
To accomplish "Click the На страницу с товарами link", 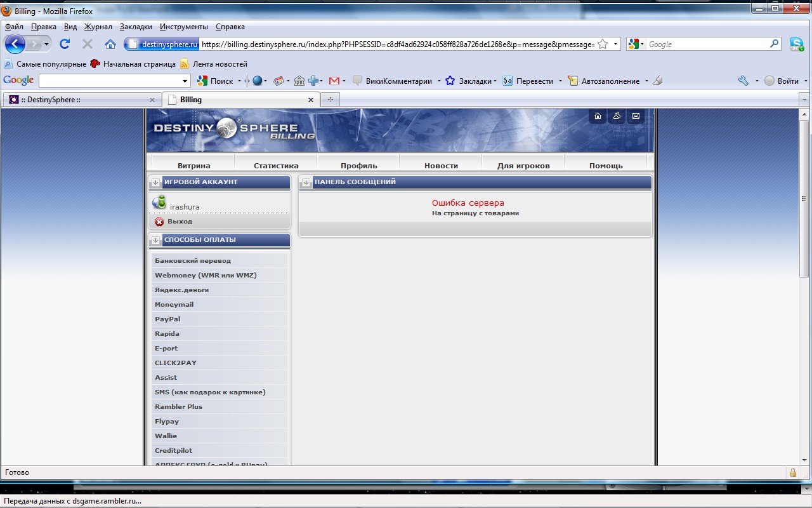I will pyautogui.click(x=475, y=213).
